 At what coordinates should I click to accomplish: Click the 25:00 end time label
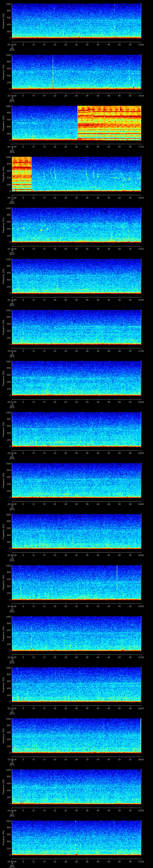pyautogui.click(x=141, y=555)
